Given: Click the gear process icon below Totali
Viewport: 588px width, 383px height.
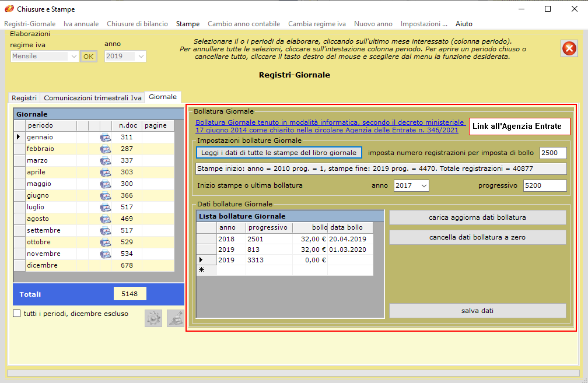Looking at the screenshot, I should tap(153, 318).
